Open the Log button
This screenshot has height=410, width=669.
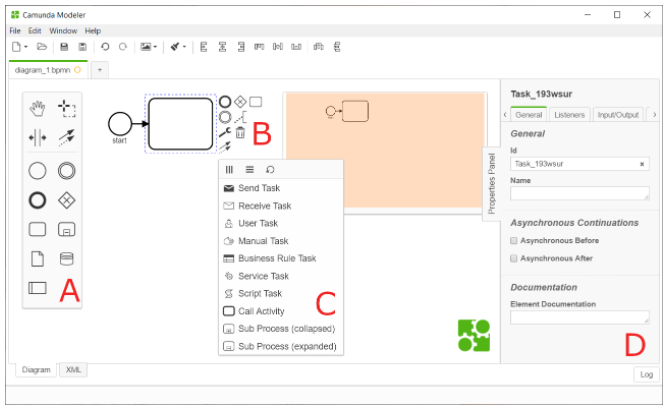tap(646, 374)
